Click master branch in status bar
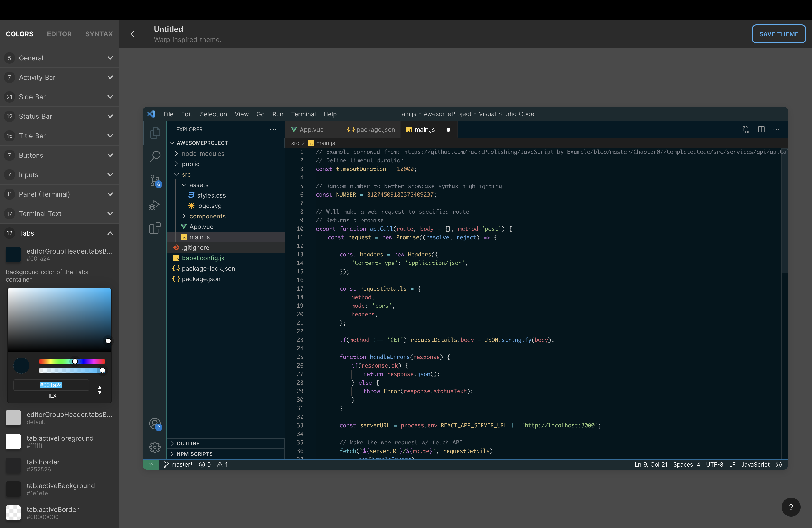This screenshot has width=812, height=528. point(179,465)
